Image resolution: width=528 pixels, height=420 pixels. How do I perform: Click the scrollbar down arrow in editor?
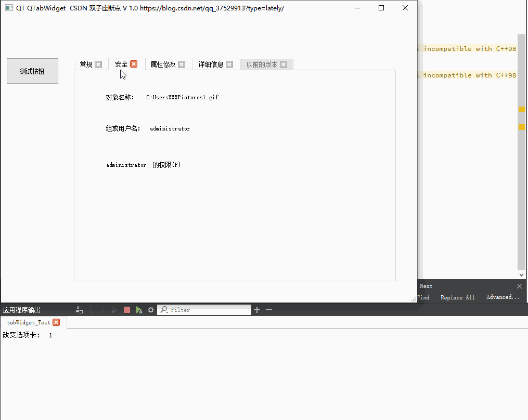click(x=521, y=274)
